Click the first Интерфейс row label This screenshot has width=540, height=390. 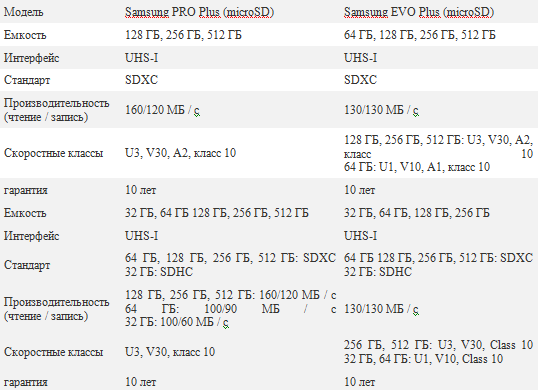pos(31,58)
